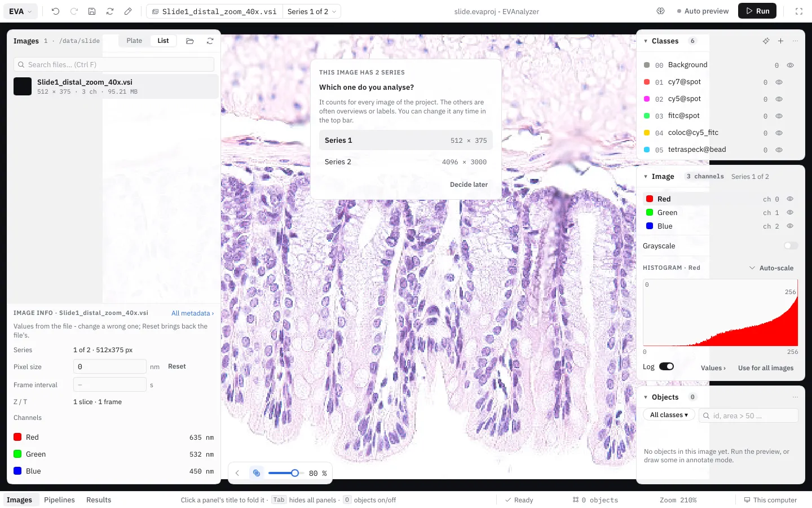Enter fullscreen with the expand icon
812x508 pixels.
799,11
